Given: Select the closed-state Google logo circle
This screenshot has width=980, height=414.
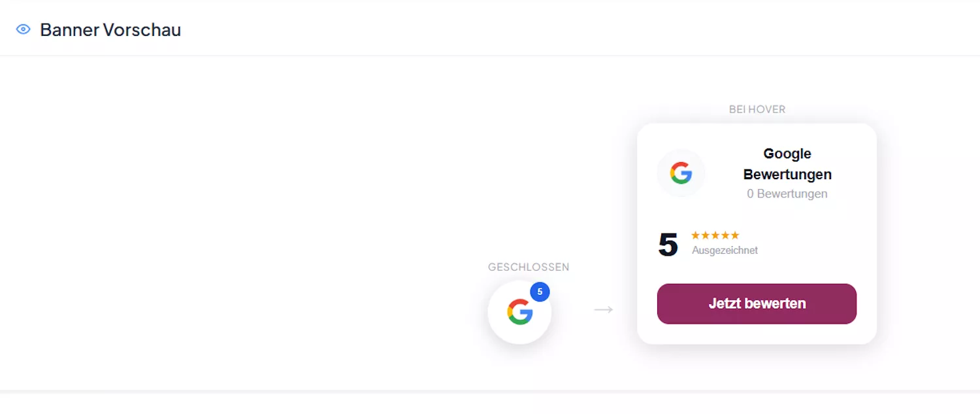Looking at the screenshot, I should click(x=519, y=312).
